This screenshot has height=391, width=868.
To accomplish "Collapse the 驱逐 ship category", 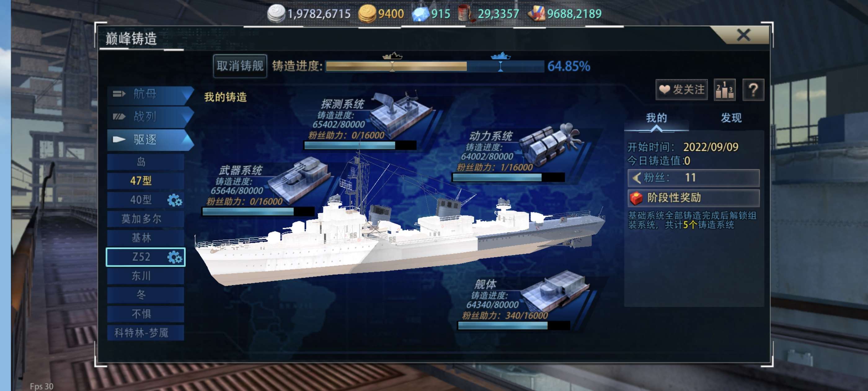I will pyautogui.click(x=150, y=140).
